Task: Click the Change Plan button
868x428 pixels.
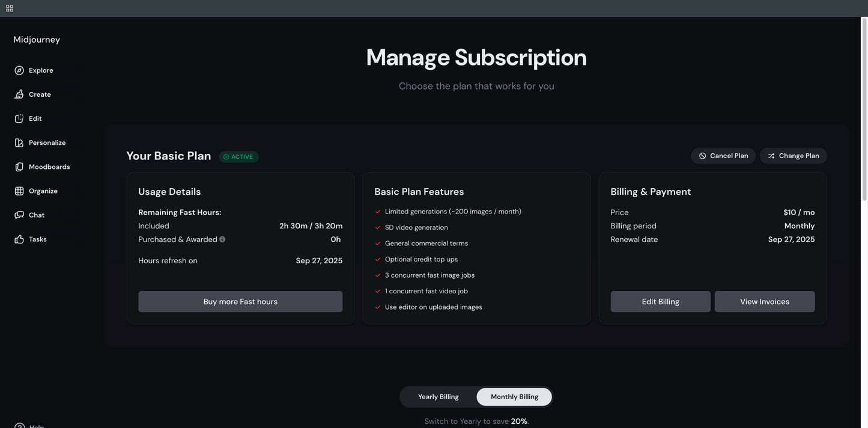Action: click(793, 156)
